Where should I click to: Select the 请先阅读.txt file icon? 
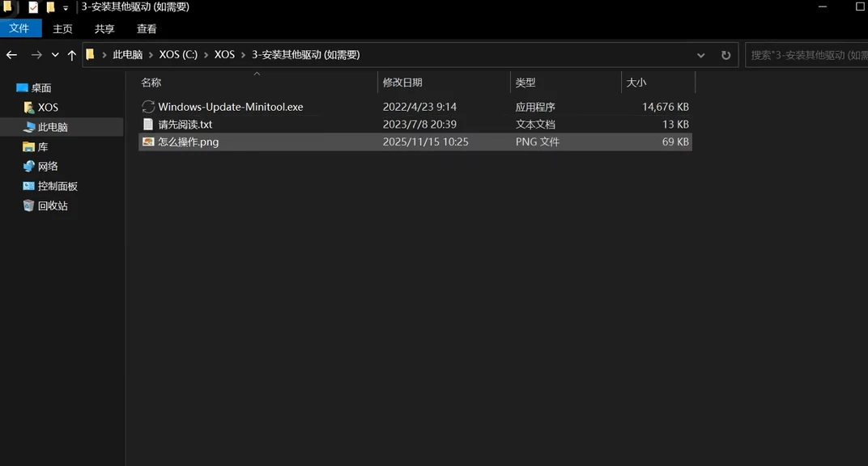(x=148, y=125)
